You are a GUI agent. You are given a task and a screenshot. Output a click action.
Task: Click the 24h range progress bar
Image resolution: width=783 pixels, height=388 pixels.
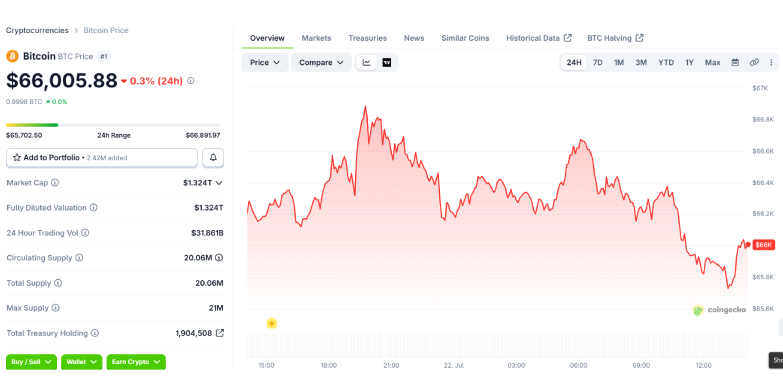tap(113, 125)
